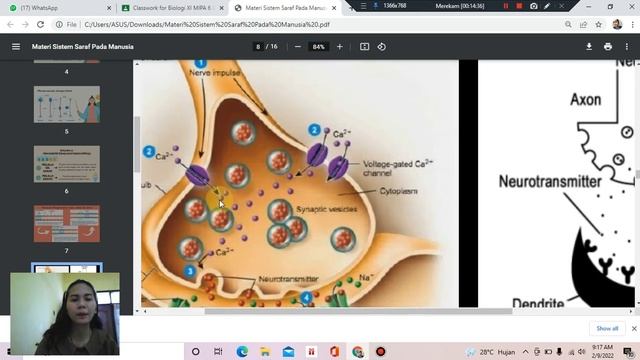This screenshot has width=640, height=360.
Task: Print the PDF document
Action: (608, 47)
